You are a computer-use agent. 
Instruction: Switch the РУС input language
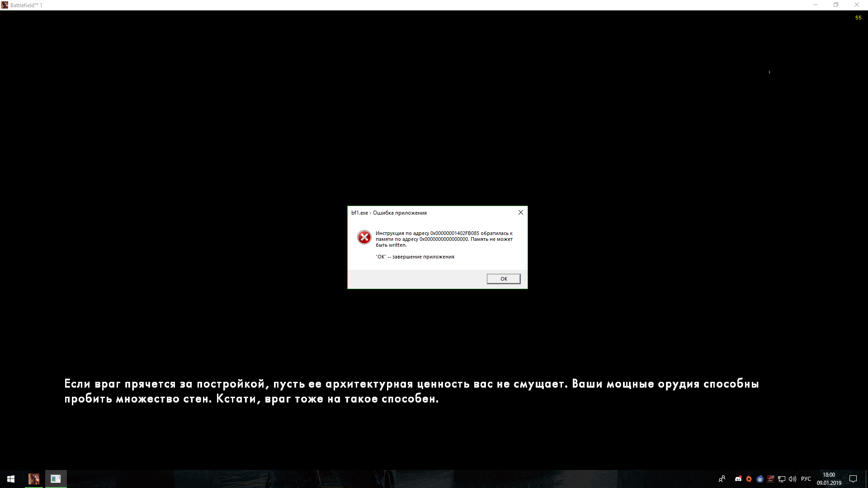806,479
